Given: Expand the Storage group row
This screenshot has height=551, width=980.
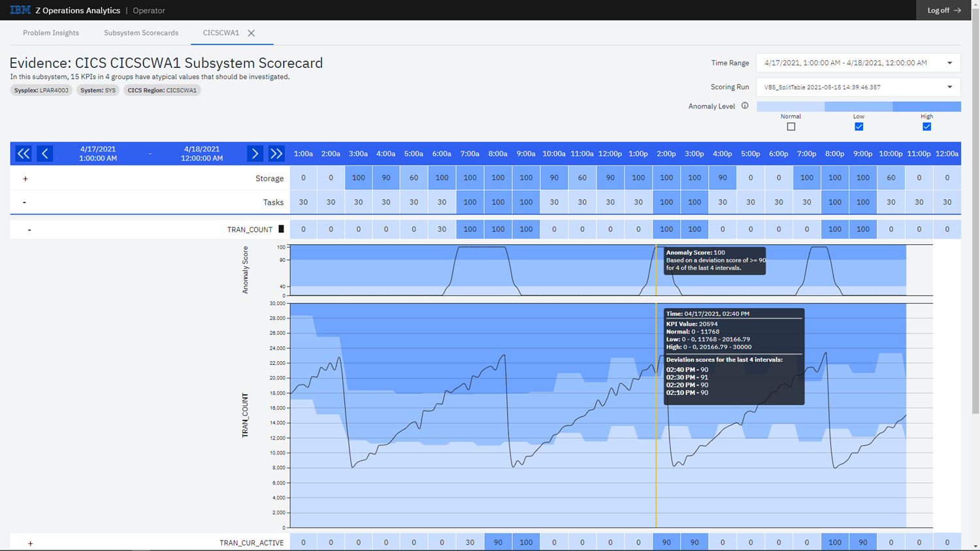Looking at the screenshot, I should tap(25, 178).
